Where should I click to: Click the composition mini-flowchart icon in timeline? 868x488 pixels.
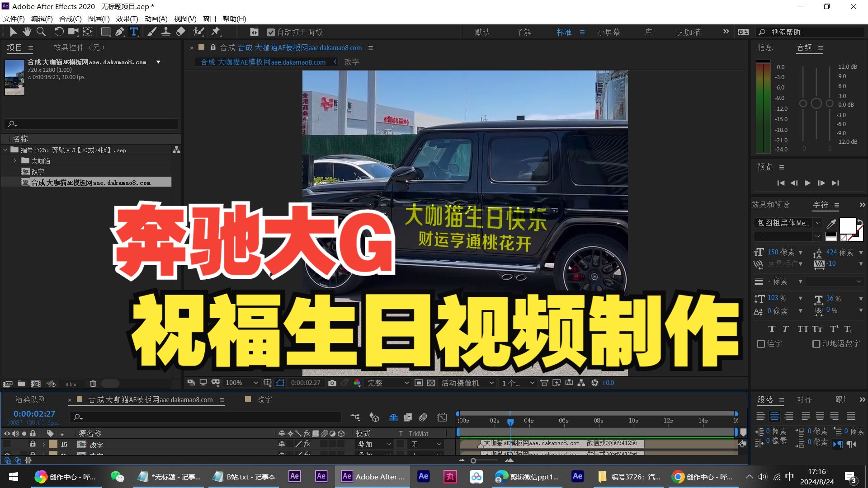(x=355, y=417)
